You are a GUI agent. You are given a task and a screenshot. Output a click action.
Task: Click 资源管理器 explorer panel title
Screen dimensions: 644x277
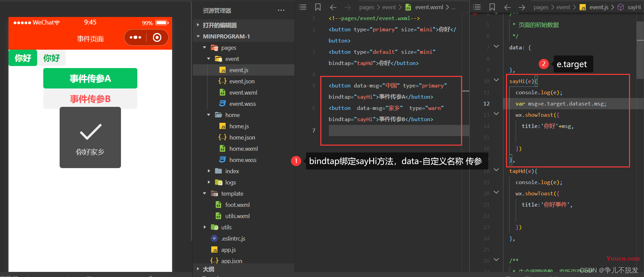(217, 11)
